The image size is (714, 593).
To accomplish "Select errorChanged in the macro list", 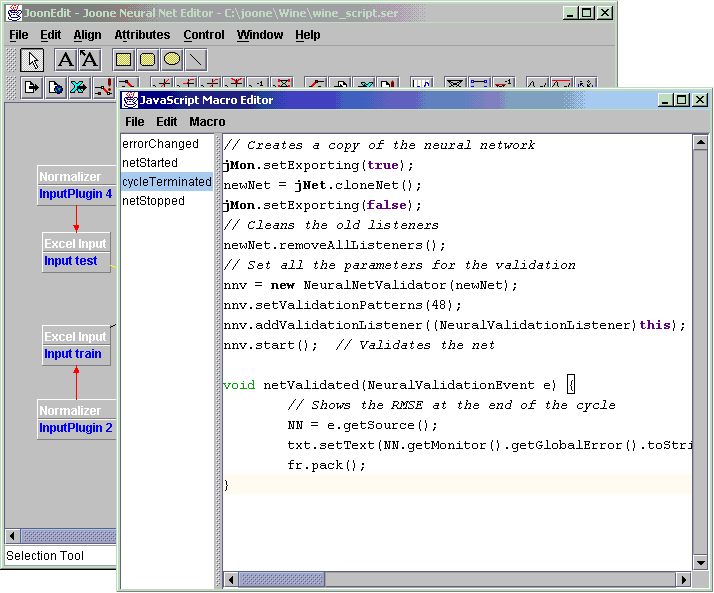I will 160,144.
